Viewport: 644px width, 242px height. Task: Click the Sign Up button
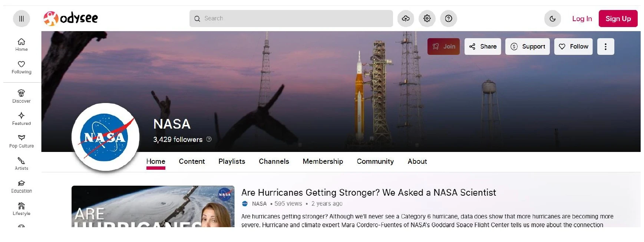pos(618,19)
